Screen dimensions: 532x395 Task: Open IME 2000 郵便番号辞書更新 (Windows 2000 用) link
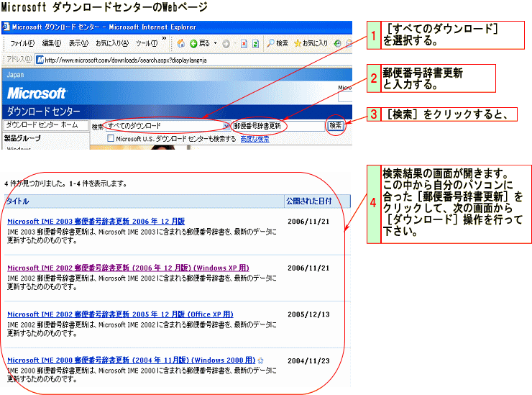132,360
